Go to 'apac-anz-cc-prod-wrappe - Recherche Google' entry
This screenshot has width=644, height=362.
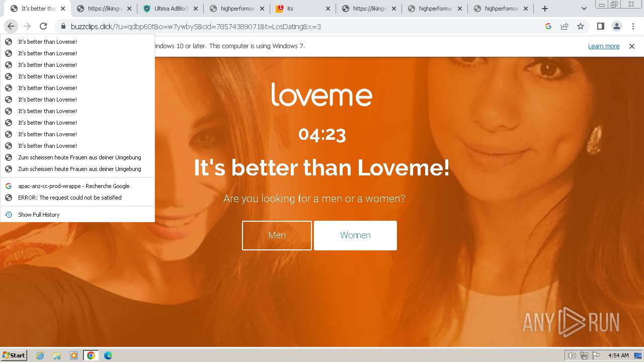click(x=77, y=186)
